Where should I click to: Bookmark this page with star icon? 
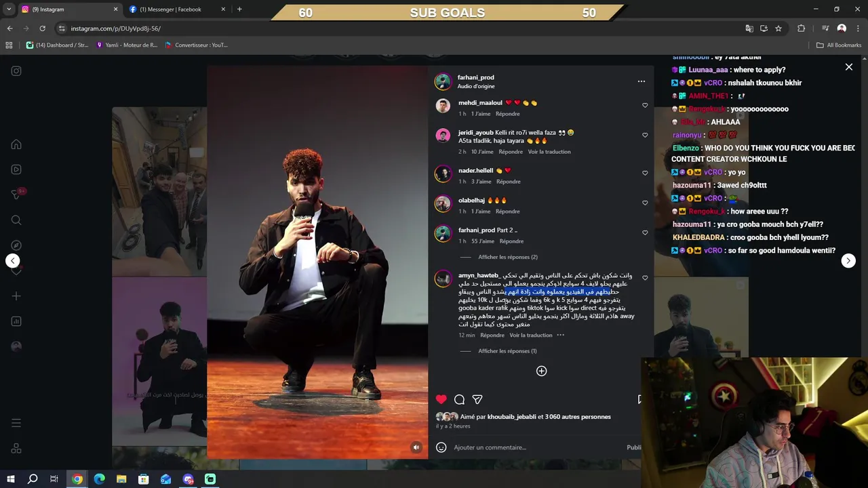point(778,28)
